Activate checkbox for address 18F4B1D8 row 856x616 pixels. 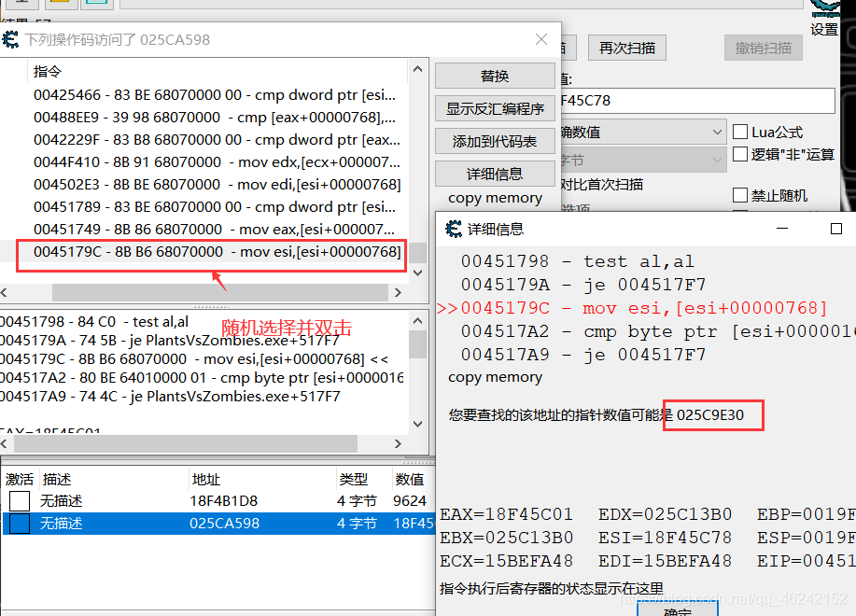click(19, 501)
